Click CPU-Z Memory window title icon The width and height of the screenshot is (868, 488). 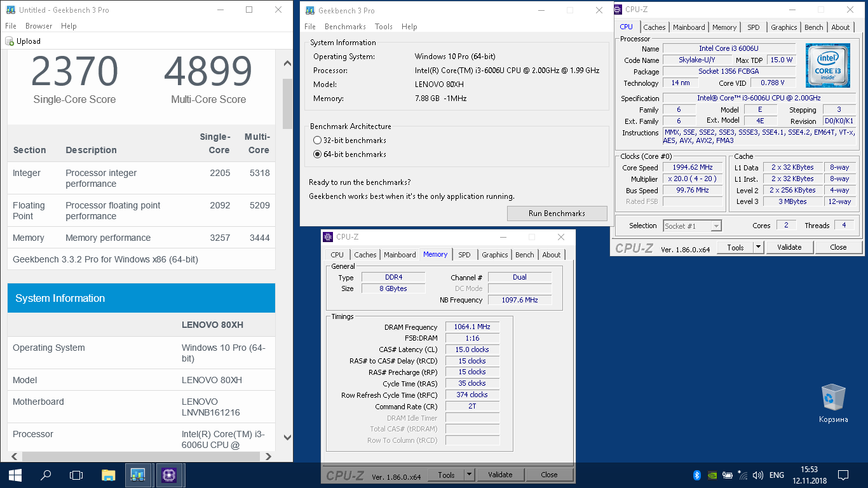[328, 237]
